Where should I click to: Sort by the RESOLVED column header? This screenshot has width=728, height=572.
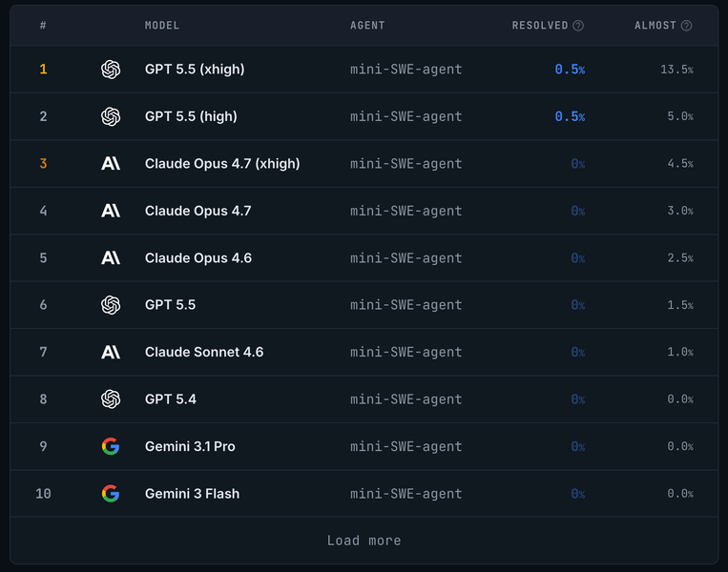pos(540,26)
